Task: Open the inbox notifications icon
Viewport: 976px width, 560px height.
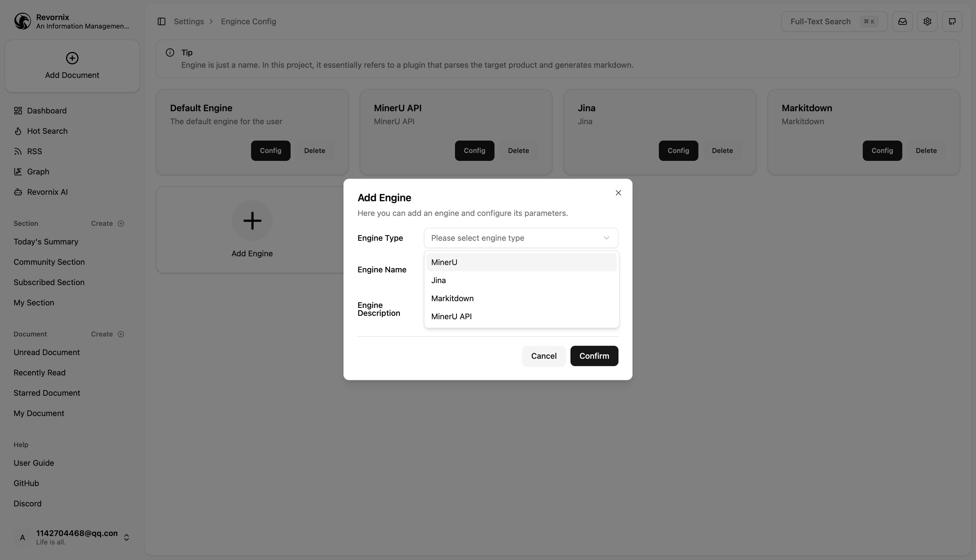Action: [x=902, y=21]
